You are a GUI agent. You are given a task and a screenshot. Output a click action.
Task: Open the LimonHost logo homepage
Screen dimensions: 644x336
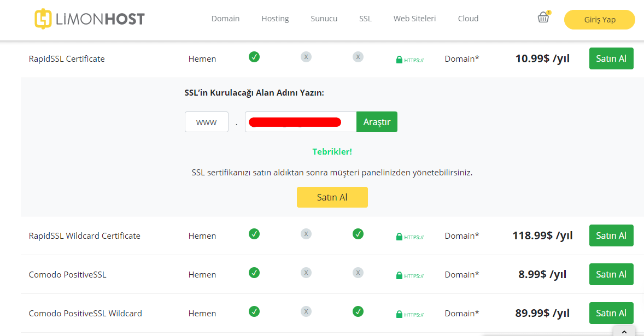90,19
